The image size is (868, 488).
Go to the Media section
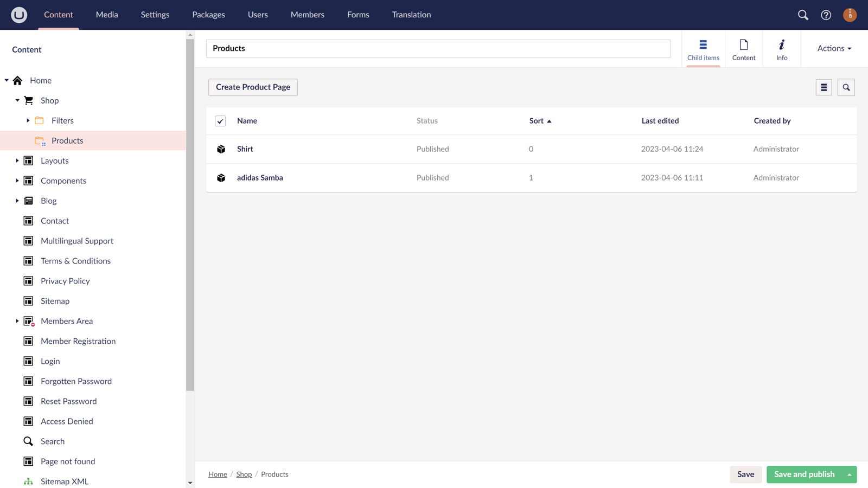[x=107, y=15]
